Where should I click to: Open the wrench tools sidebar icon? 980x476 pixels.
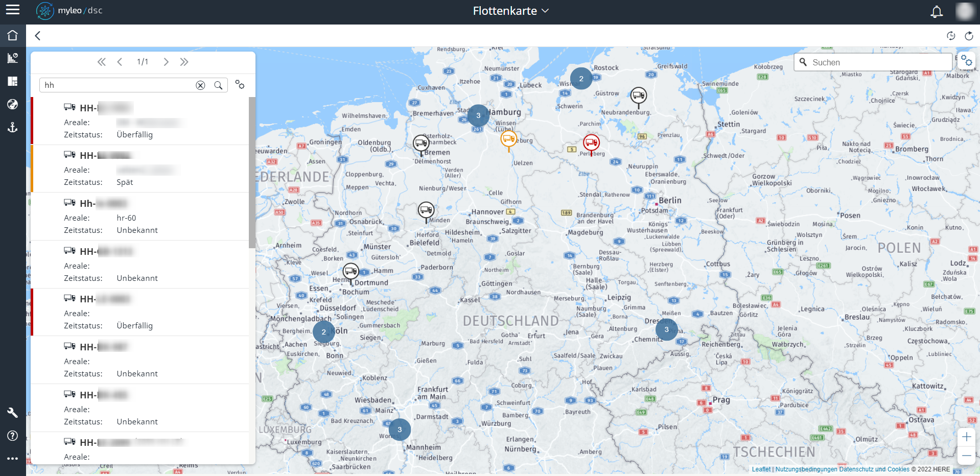13,413
